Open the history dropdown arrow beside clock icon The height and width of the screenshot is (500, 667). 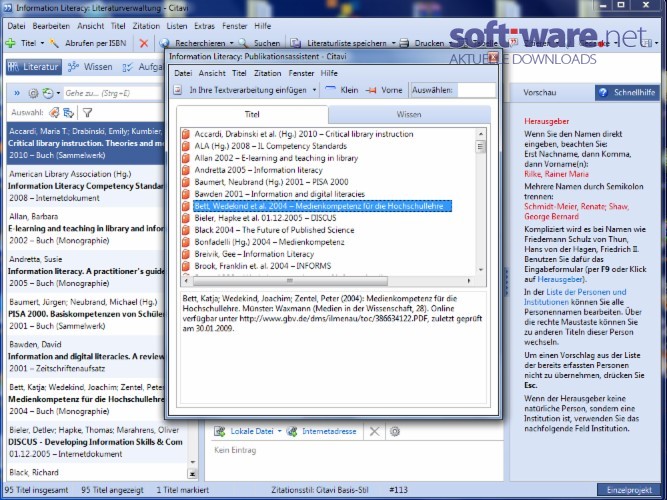(58, 93)
